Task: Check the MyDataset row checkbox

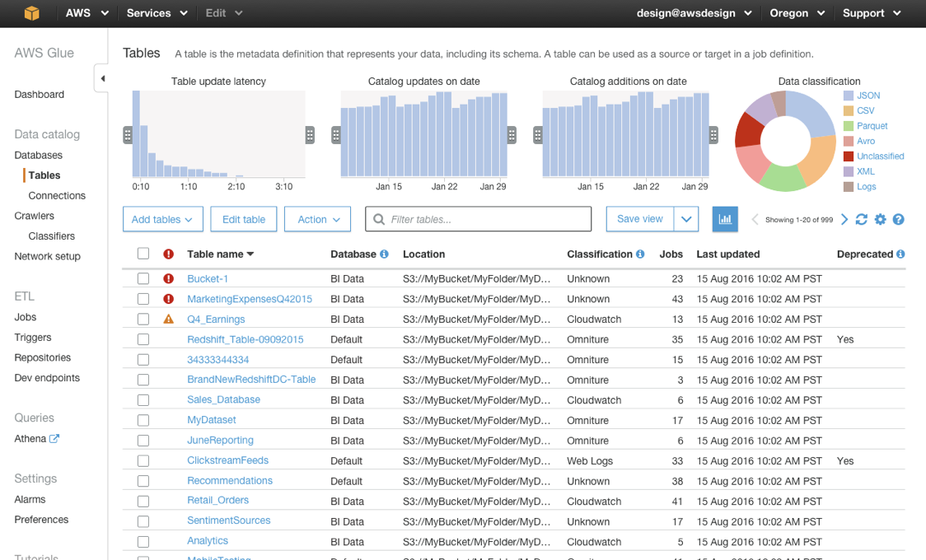Action: pos(143,420)
